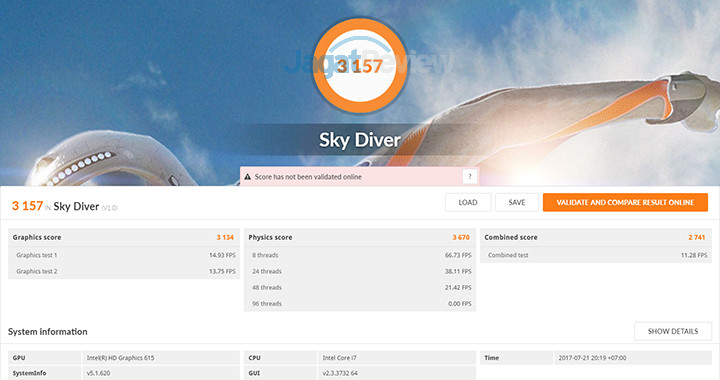This screenshot has height=380, width=720.
Task: Click the SAVE button
Action: [x=517, y=202]
